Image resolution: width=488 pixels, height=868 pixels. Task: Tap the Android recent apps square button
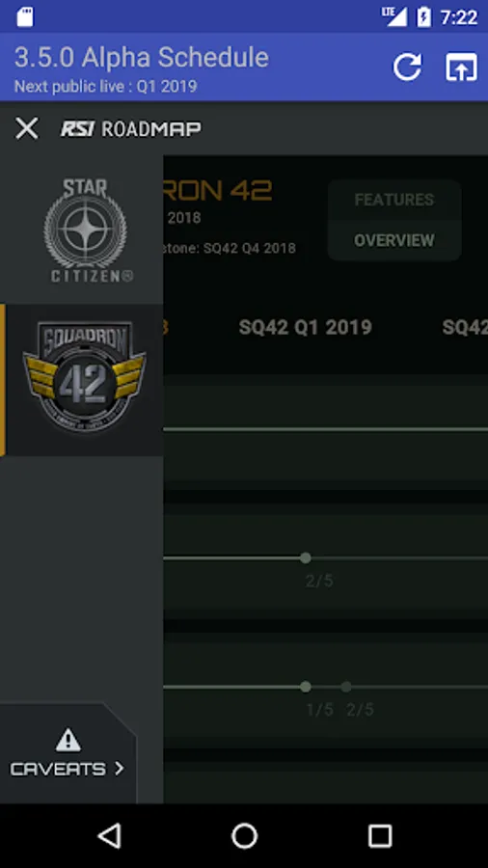coord(380,835)
